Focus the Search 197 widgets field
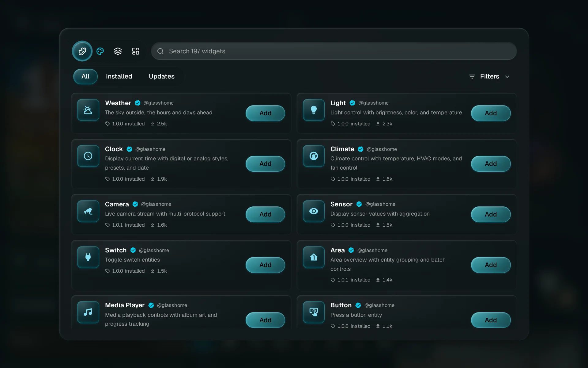Screen dimensions: 588x368 pos(334,51)
